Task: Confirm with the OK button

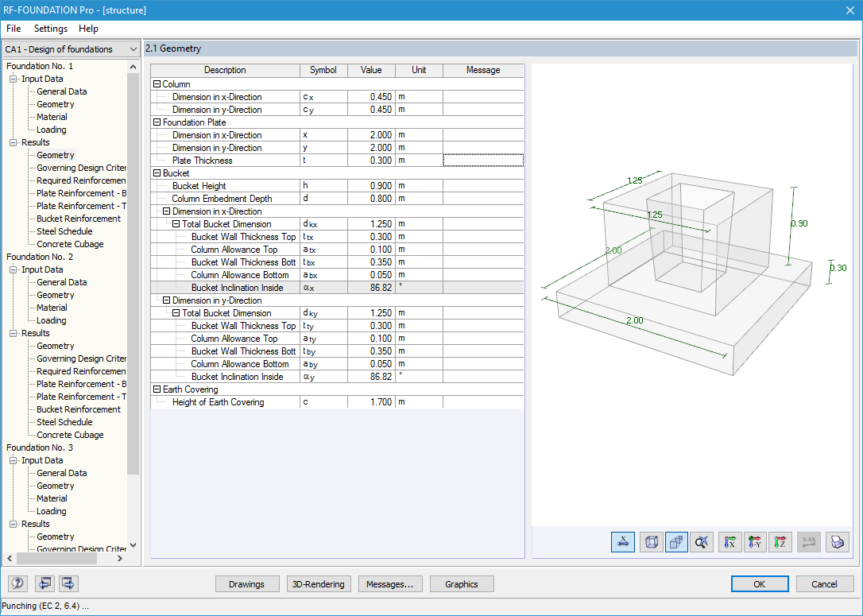Action: [760, 584]
